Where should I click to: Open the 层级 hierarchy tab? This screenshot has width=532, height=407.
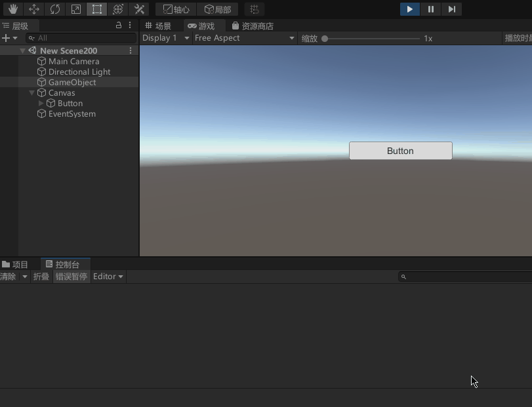(x=20, y=26)
